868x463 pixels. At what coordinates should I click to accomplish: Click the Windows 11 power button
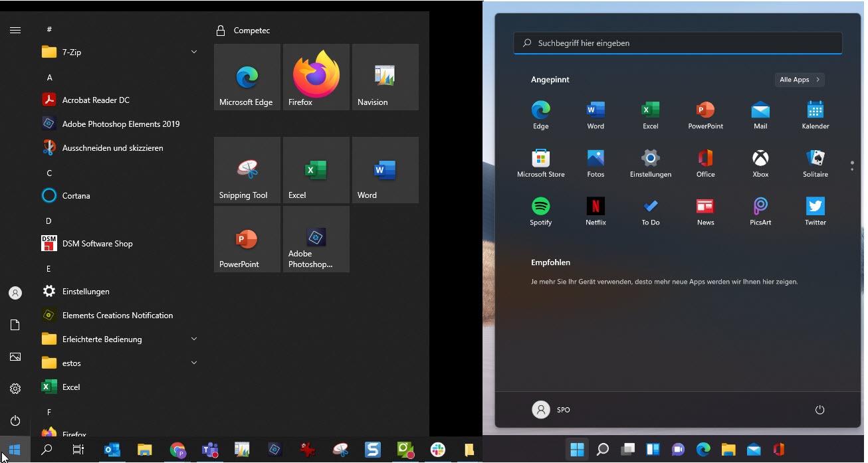coord(819,410)
